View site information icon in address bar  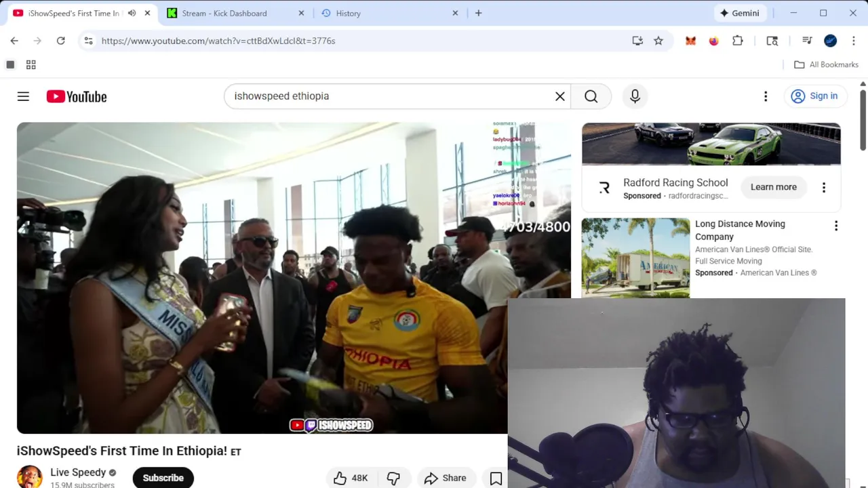88,41
